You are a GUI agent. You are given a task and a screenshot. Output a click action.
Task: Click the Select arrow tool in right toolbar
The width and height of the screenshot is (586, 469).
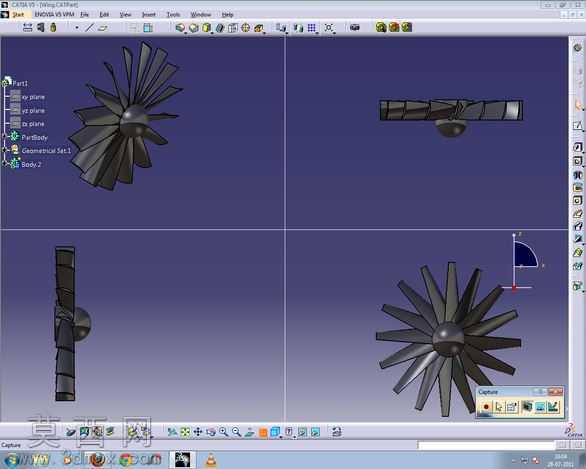pos(578,105)
